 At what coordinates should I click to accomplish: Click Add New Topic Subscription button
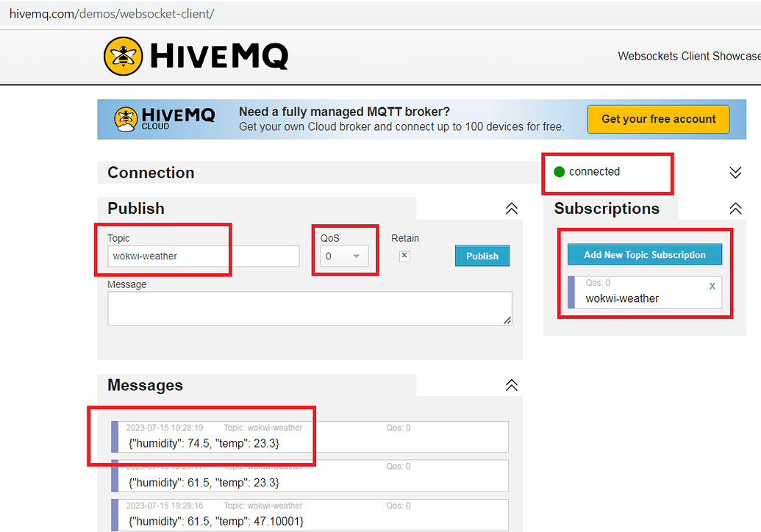tap(645, 254)
